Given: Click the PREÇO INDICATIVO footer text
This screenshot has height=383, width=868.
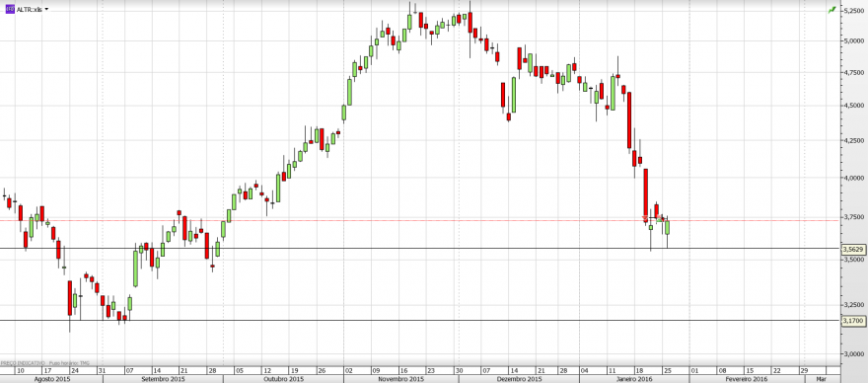Looking at the screenshot, I should (22, 363).
